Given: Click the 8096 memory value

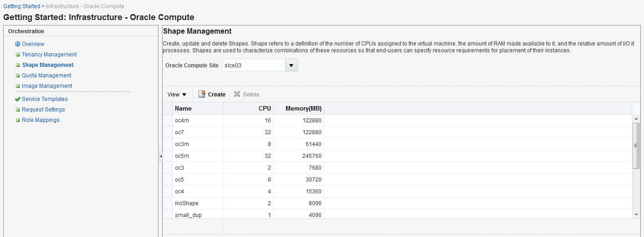Looking at the screenshot, I should [315, 203].
